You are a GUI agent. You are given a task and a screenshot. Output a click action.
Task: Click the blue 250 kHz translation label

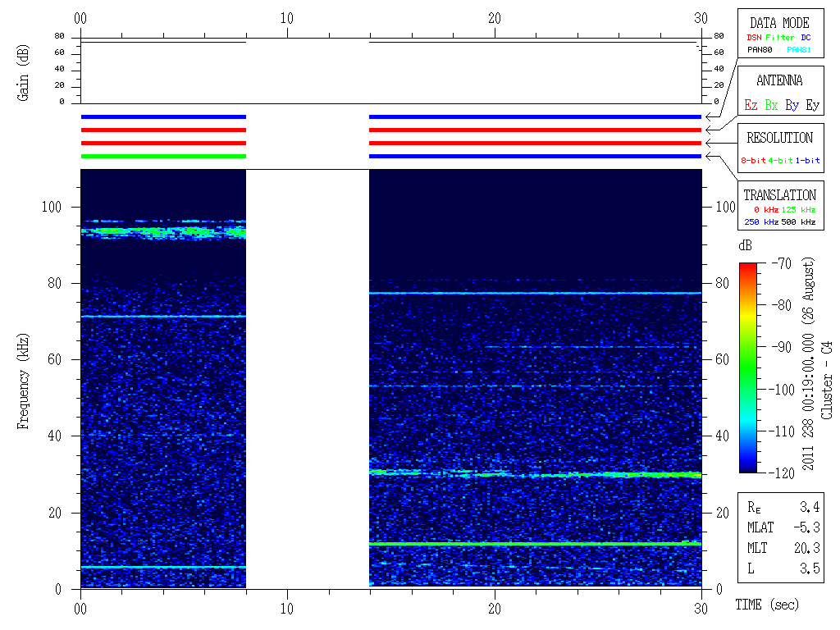759,222
